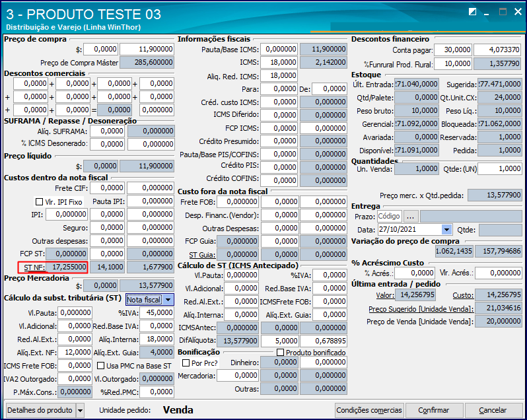Click the %IVA field showing 45,0000
527x420 pixels.
coord(157,313)
